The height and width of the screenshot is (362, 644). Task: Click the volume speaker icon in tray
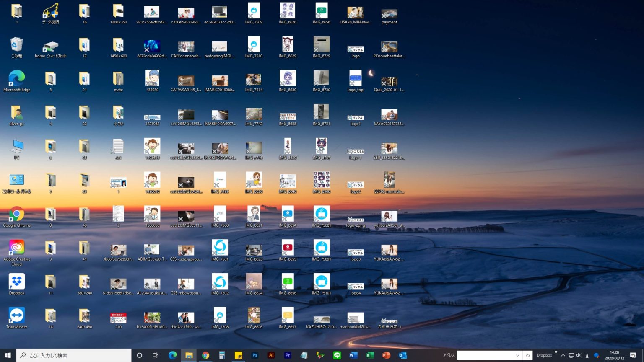(579, 355)
